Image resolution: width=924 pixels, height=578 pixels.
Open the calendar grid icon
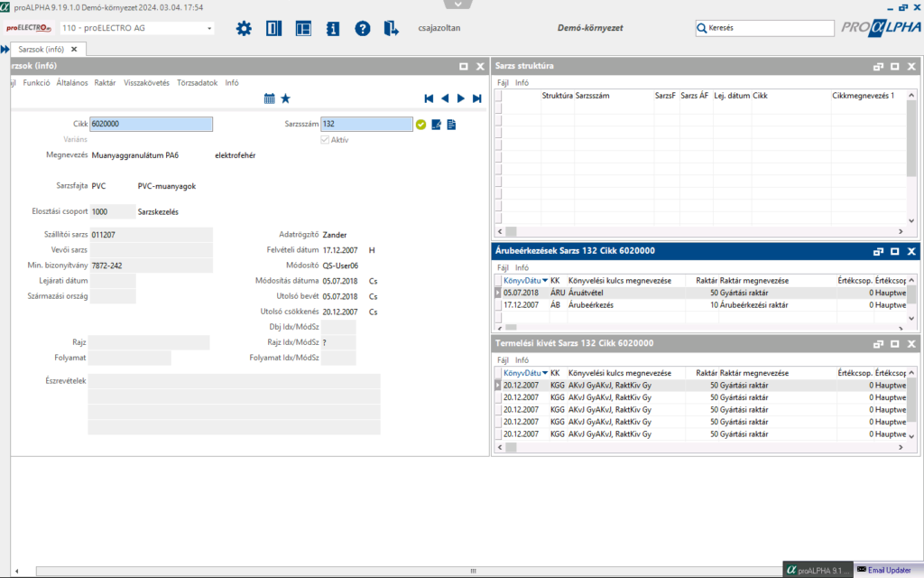coord(270,98)
